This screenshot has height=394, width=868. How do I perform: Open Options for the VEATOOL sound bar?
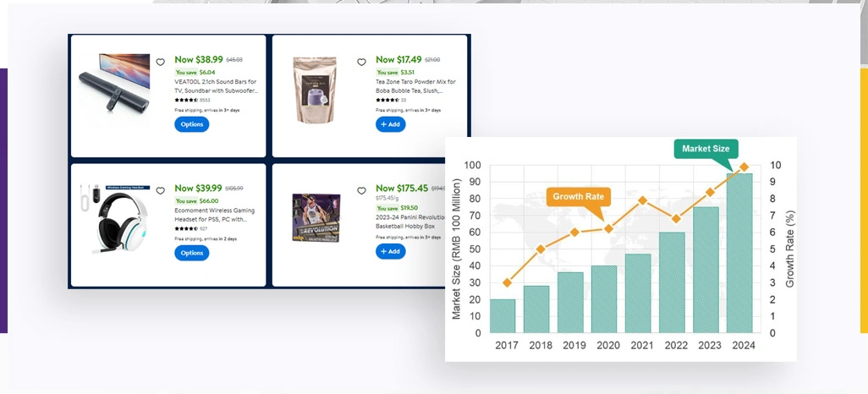pos(192,124)
